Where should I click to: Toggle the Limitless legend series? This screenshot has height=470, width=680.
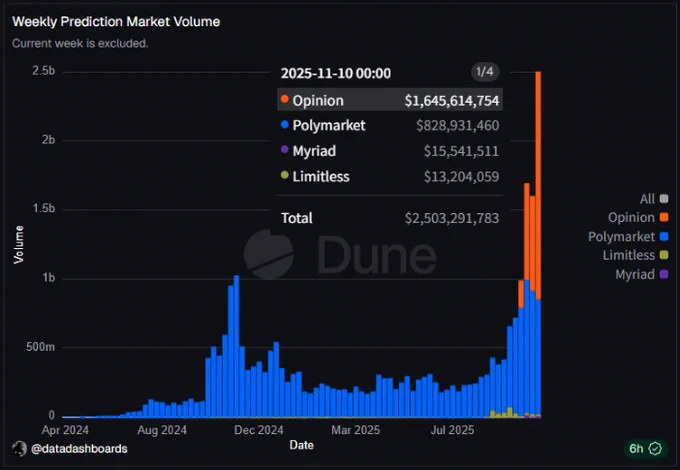635,255
